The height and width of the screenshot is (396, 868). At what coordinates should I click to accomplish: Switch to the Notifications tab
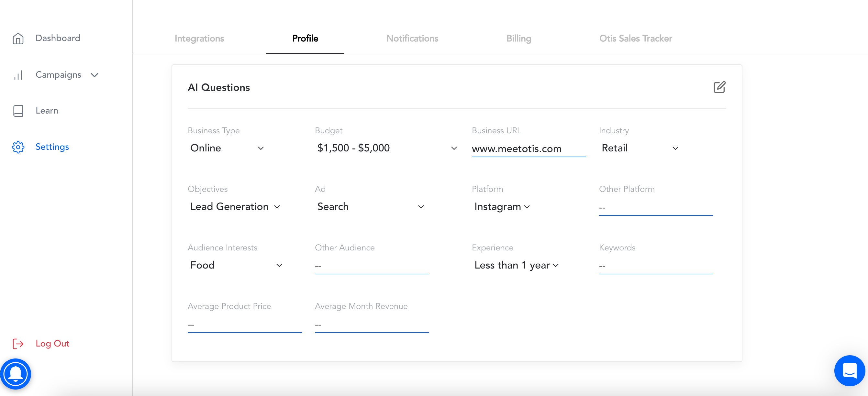tap(412, 38)
